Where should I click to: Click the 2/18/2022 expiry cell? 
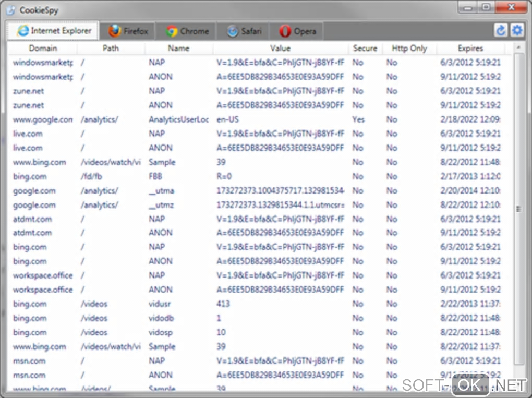pyautogui.click(x=470, y=119)
